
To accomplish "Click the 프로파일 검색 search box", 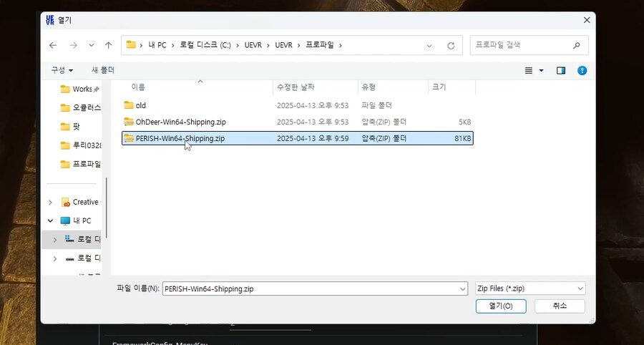I will [529, 45].
